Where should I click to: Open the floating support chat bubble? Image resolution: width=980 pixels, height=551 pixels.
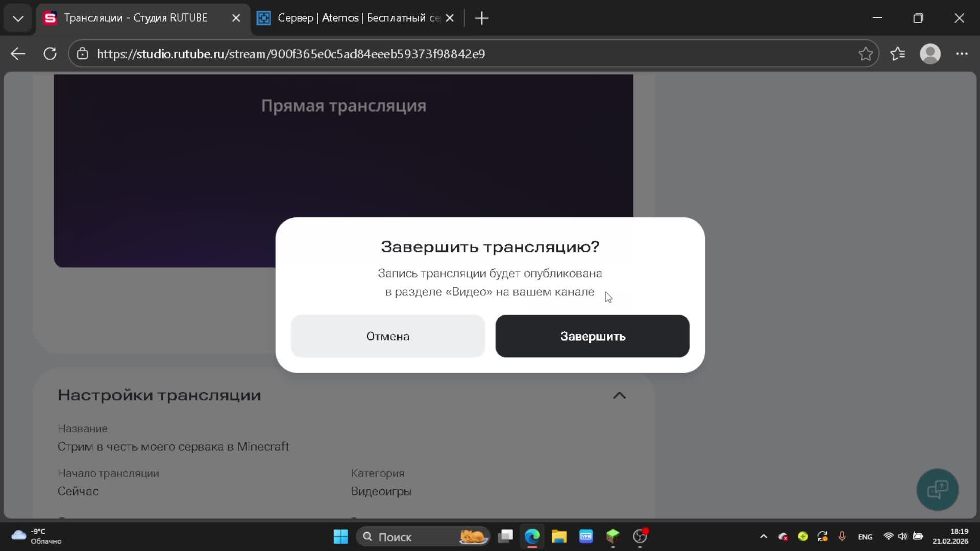[x=937, y=489]
